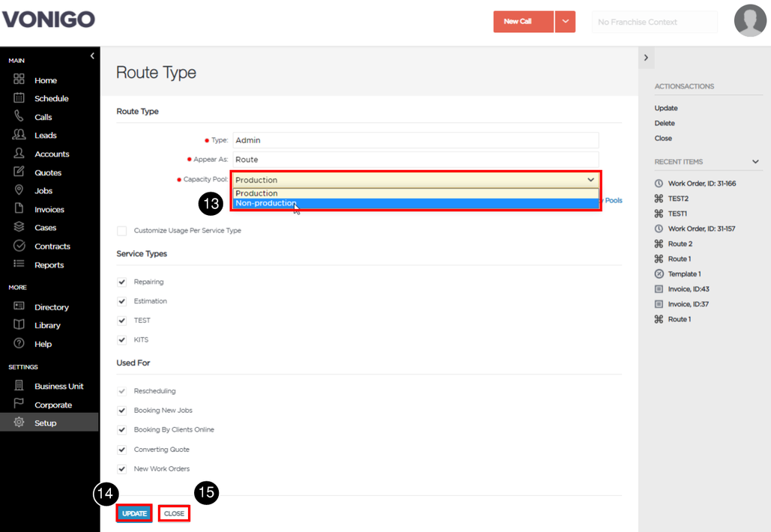Open the Cases stack icon
Screen dimensions: 771x532
[x=19, y=227]
